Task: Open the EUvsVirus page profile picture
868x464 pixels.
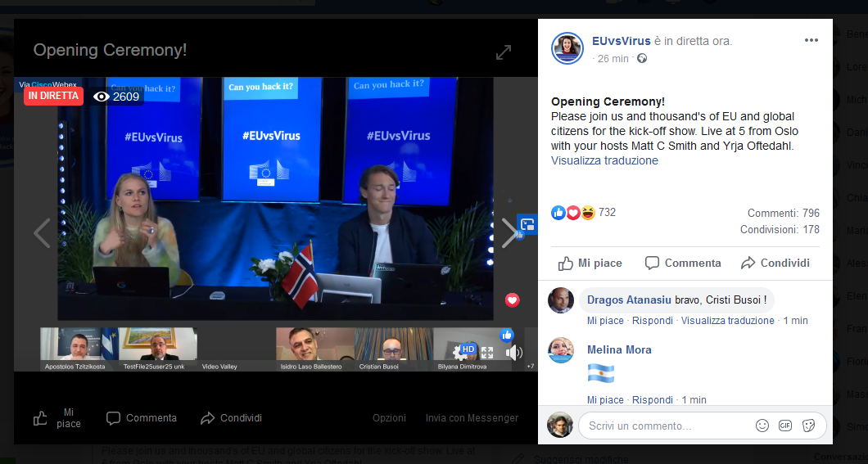Action: click(567, 48)
